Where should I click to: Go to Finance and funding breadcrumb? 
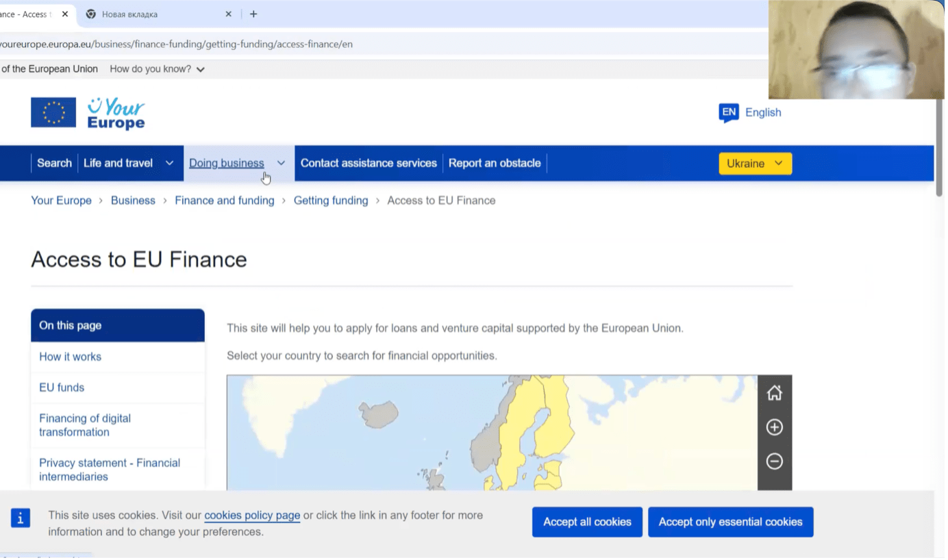[x=224, y=201]
